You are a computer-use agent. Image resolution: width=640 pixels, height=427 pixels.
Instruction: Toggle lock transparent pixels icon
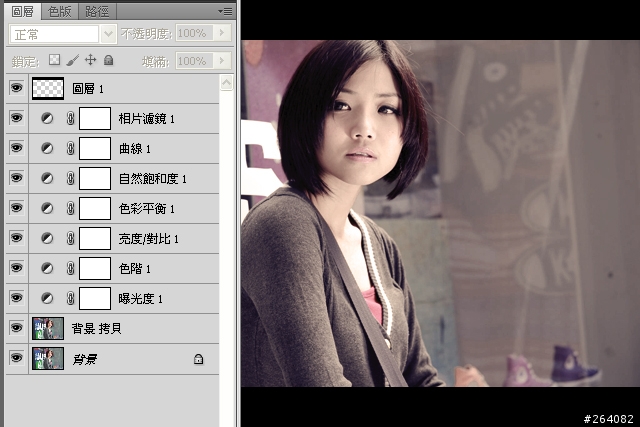click(54, 60)
